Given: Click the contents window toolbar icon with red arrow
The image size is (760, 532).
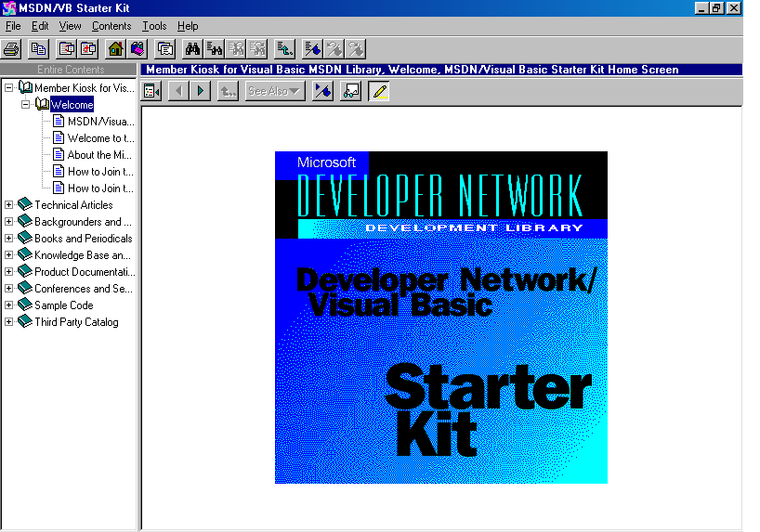Looking at the screenshot, I should [66, 49].
